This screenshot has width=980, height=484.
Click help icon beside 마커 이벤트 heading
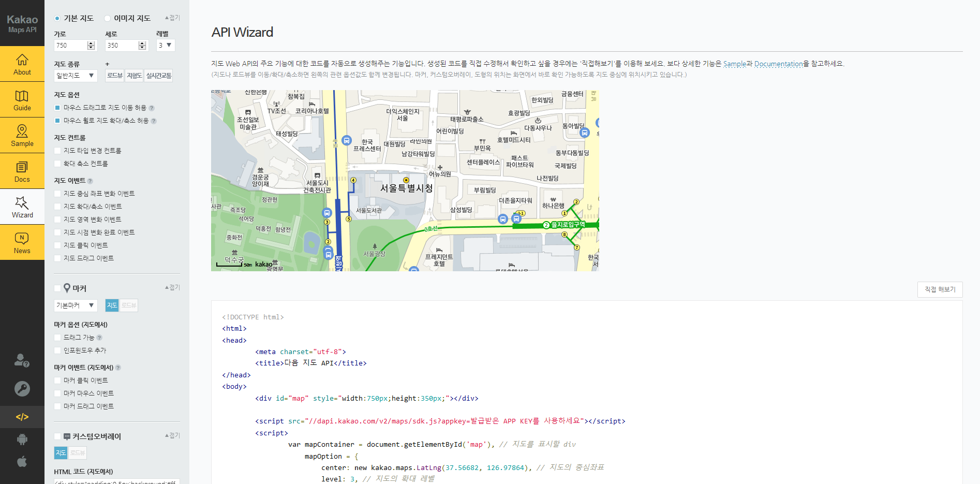click(x=118, y=368)
